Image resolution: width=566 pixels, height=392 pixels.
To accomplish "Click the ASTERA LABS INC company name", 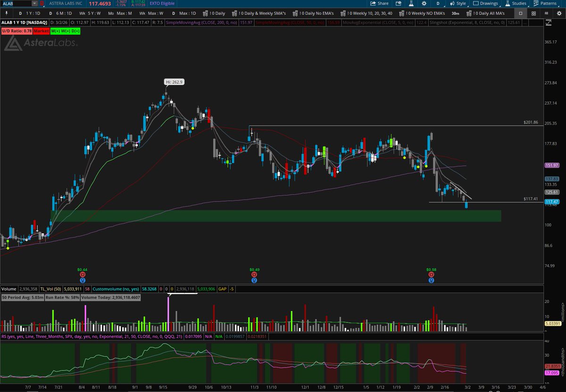I will click(67, 3).
